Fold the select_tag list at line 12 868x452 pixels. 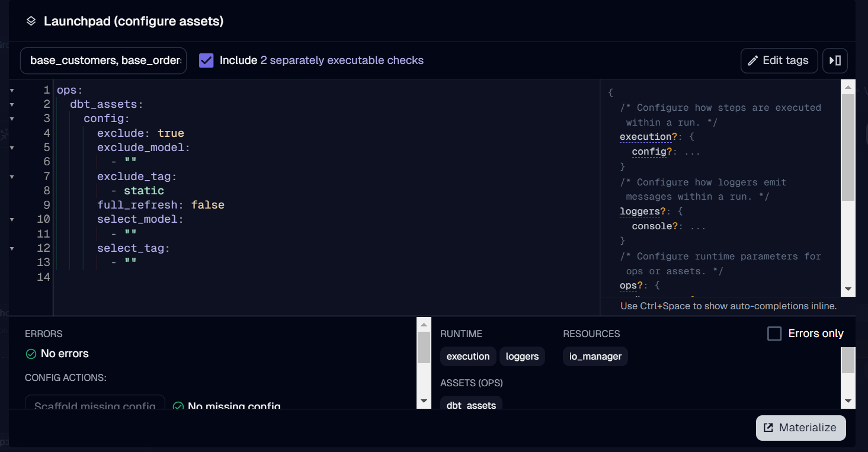point(12,248)
